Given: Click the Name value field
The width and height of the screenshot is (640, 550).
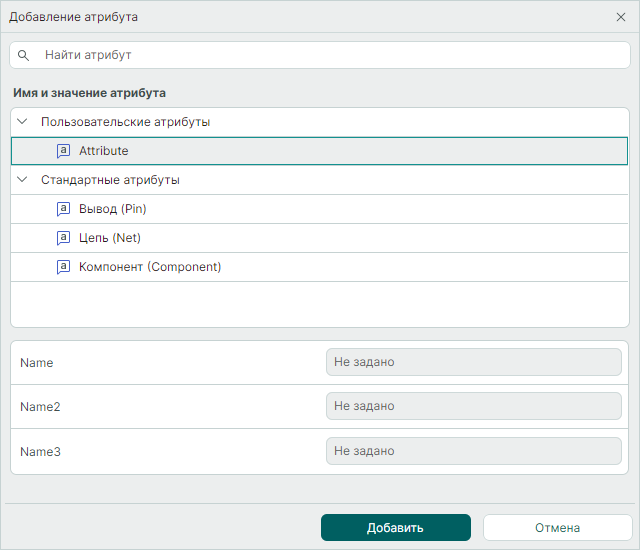Looking at the screenshot, I should (x=474, y=362).
